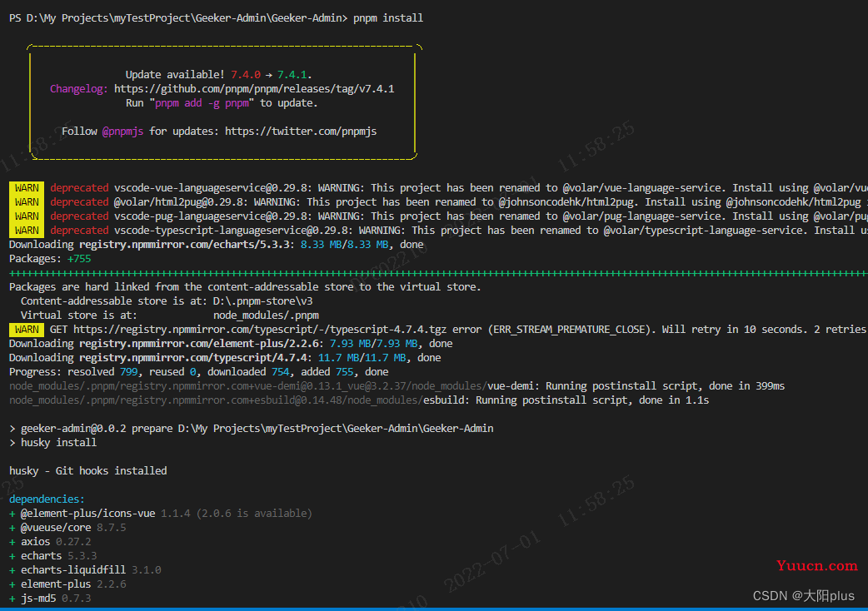868x611 pixels.
Task: Click 'Packages: +755' line
Action: click(50, 259)
